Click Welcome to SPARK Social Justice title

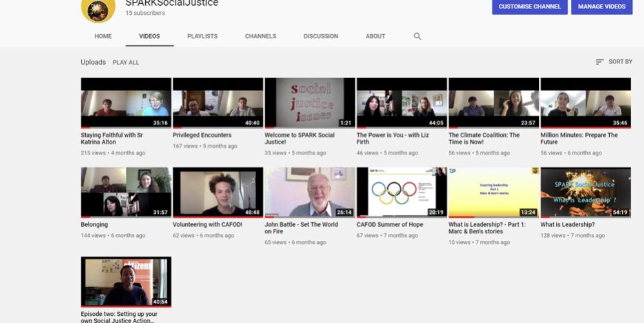(x=299, y=138)
